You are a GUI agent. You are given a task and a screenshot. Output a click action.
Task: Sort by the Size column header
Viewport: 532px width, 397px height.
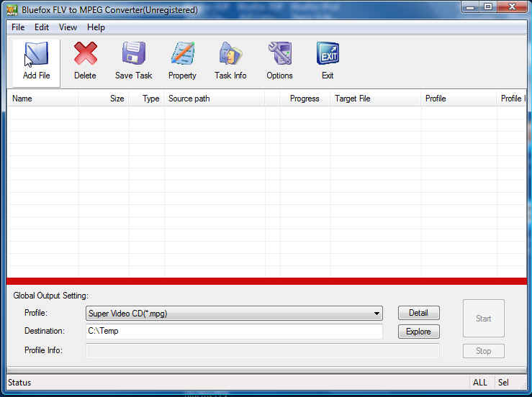coord(104,99)
